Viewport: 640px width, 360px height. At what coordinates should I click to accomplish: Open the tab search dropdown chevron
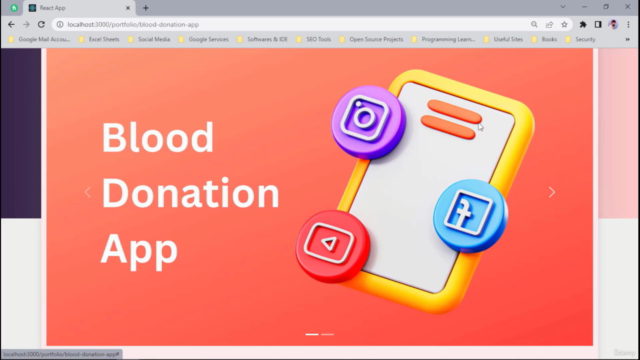[563, 7]
